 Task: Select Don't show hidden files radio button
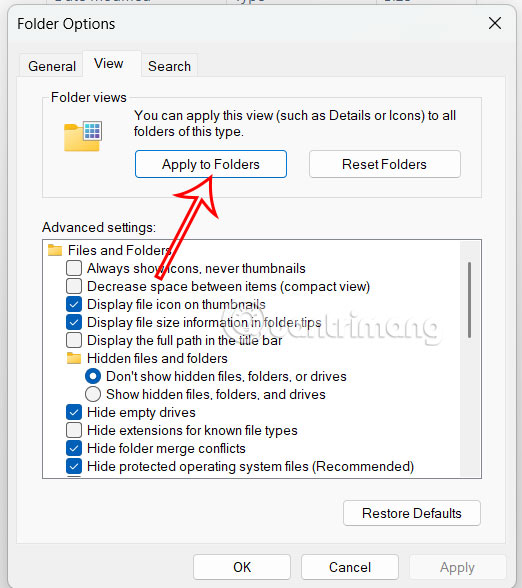93,376
